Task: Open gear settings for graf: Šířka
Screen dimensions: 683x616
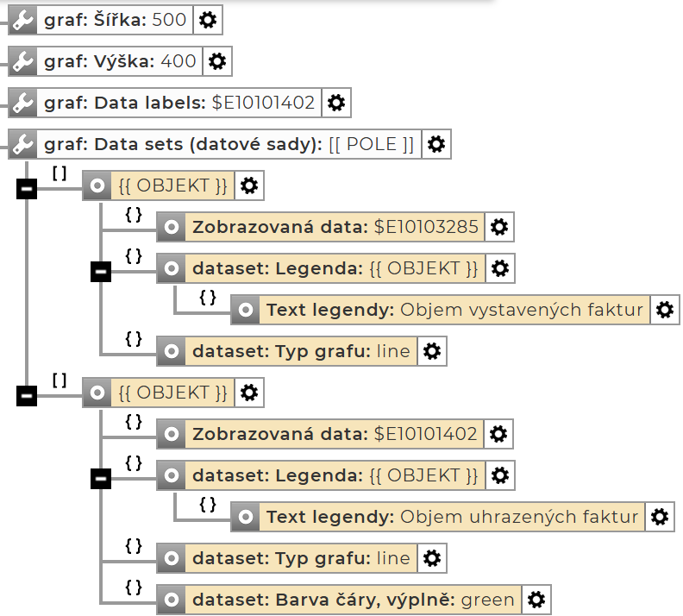Action: pyautogui.click(x=206, y=20)
